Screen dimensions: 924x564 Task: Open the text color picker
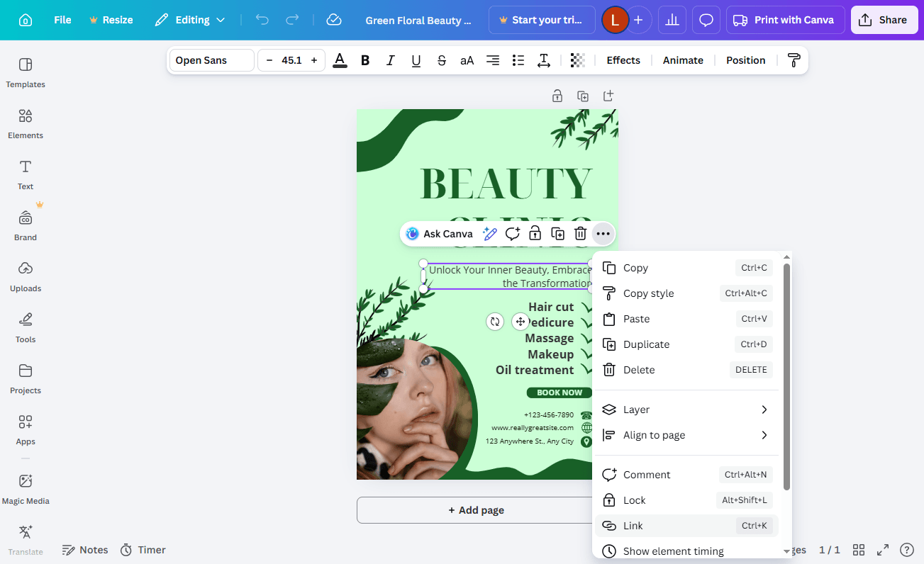coord(339,60)
